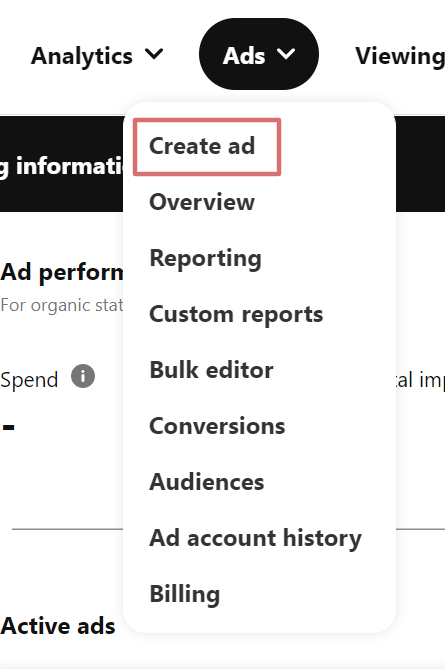Viewport: 445px width, 669px height.
Task: Select Conversions in Ads menu
Action: [217, 426]
